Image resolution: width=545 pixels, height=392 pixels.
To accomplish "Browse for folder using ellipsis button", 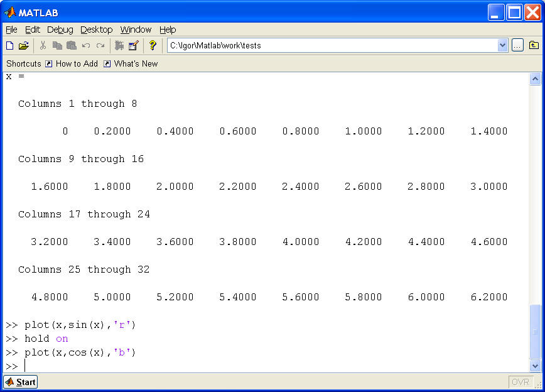I will point(519,45).
